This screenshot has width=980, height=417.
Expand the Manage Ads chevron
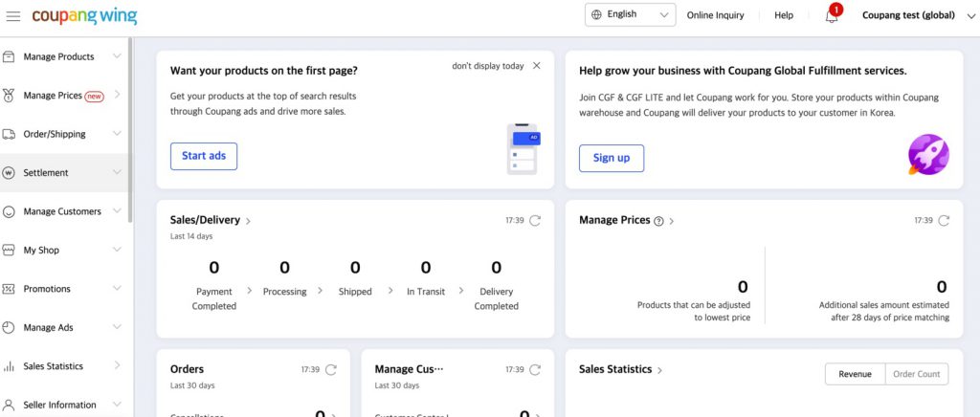(117, 327)
